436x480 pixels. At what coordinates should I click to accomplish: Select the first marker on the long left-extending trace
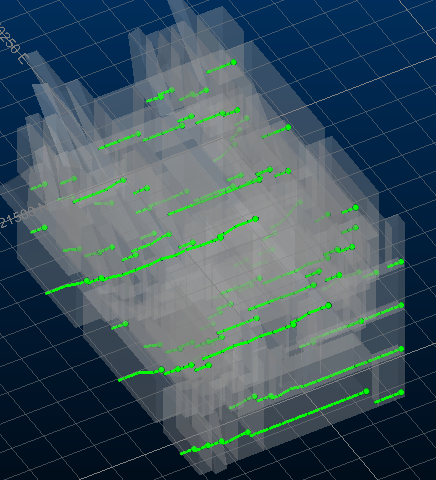[x=87, y=281]
